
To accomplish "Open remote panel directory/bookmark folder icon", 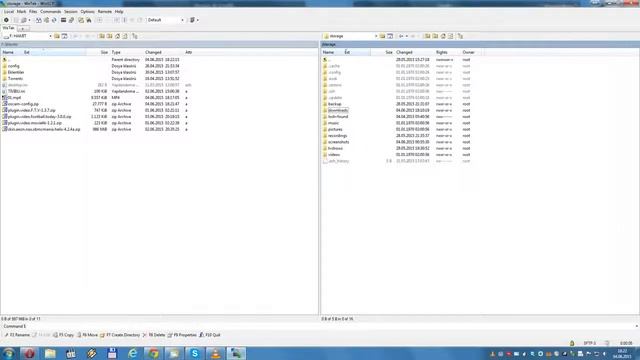I will pos(382,36).
